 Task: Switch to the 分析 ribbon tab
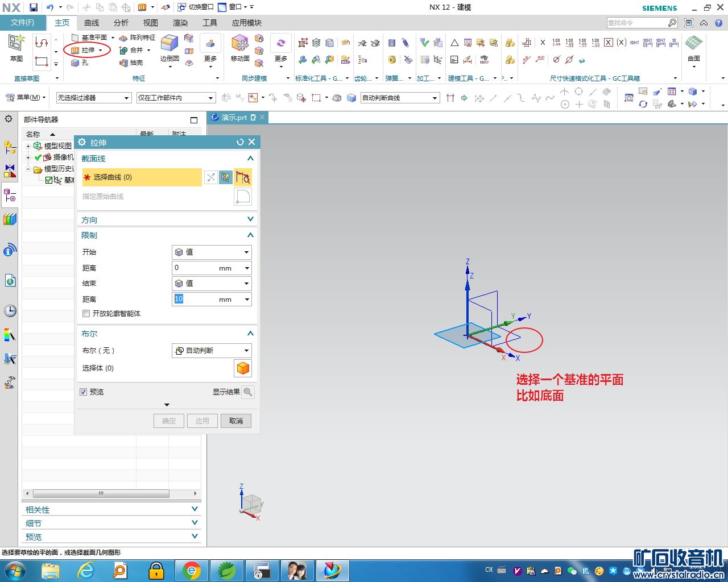click(x=121, y=23)
